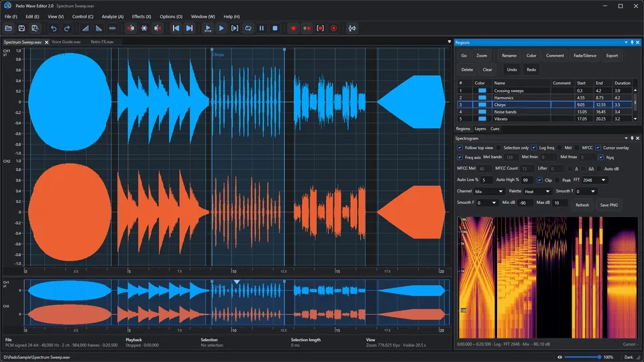The image size is (644, 362).
Task: Pause playback
Action: [x=262, y=28]
